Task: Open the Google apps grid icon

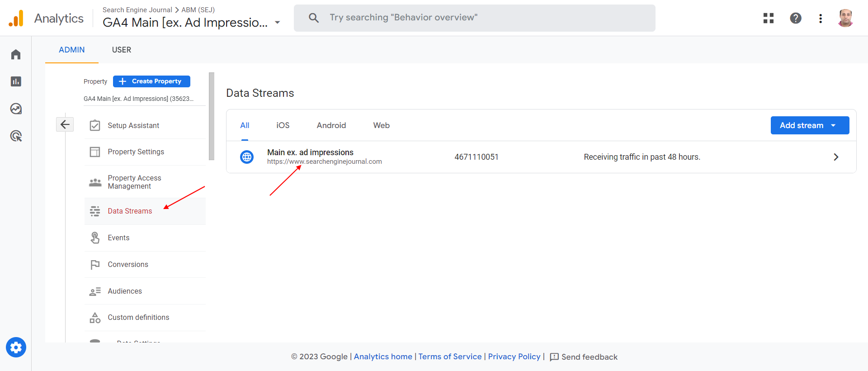Action: [x=769, y=18]
